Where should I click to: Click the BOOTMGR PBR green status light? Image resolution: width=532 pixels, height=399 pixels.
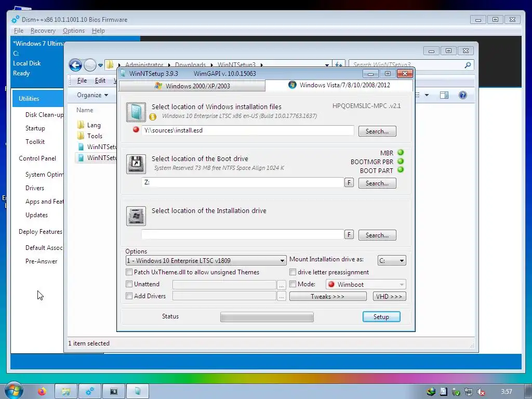[x=401, y=161]
